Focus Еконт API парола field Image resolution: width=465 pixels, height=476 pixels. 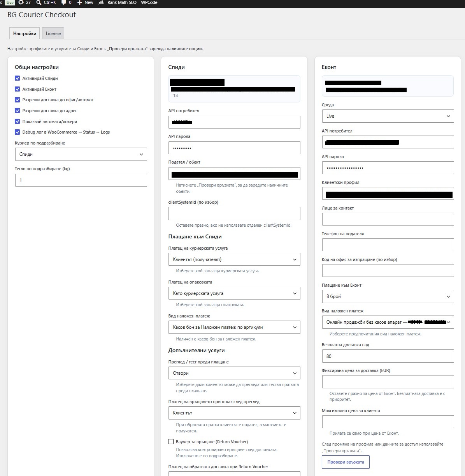coord(388,167)
